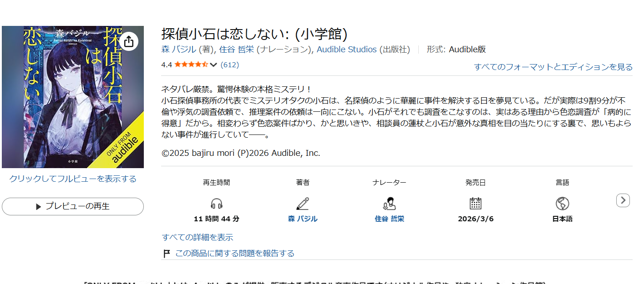Screen dimensions: 644x284
Task: Click the narrator person icon
Action: pyautogui.click(x=389, y=203)
